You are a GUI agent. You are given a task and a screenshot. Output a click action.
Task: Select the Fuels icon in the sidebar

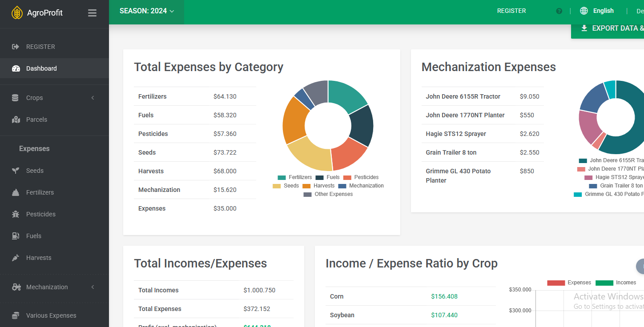[x=15, y=235]
